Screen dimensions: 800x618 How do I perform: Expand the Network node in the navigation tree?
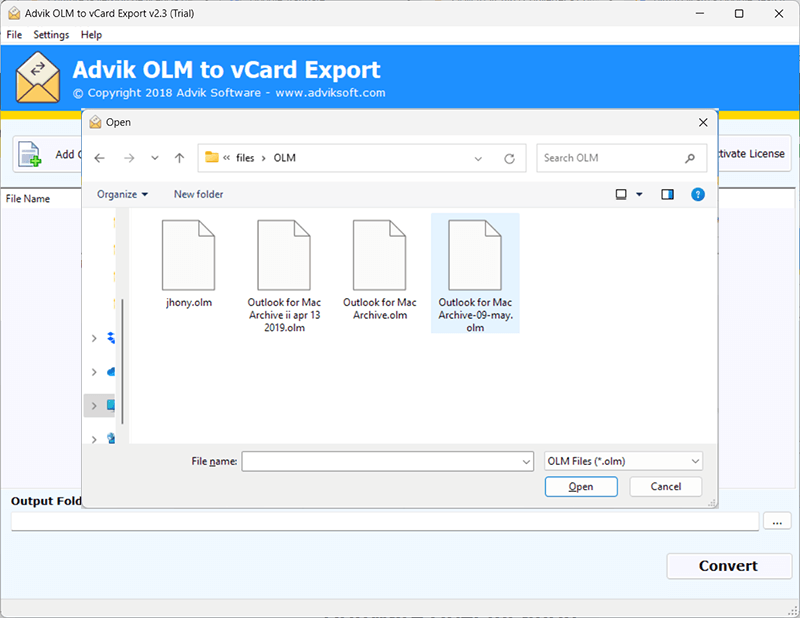94,439
